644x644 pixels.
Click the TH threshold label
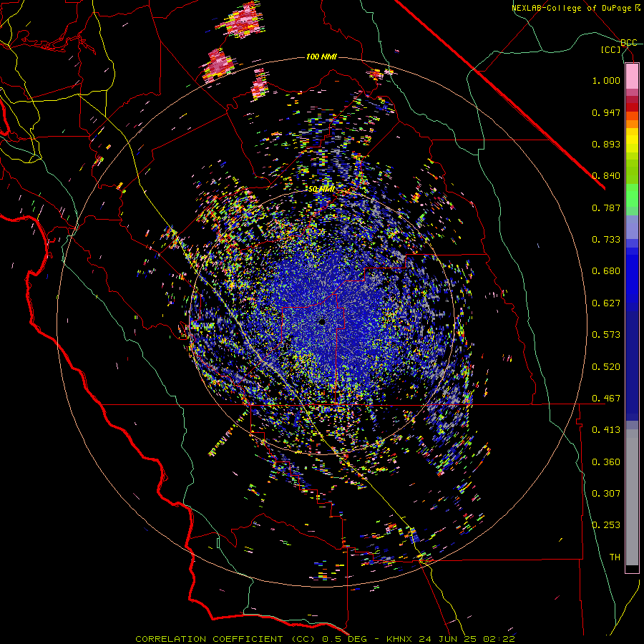click(x=615, y=557)
